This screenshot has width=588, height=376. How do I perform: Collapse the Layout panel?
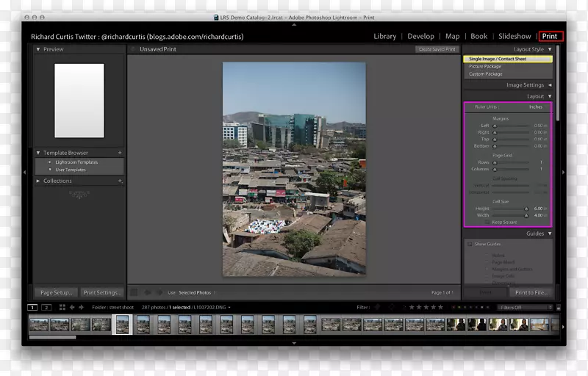tap(550, 96)
